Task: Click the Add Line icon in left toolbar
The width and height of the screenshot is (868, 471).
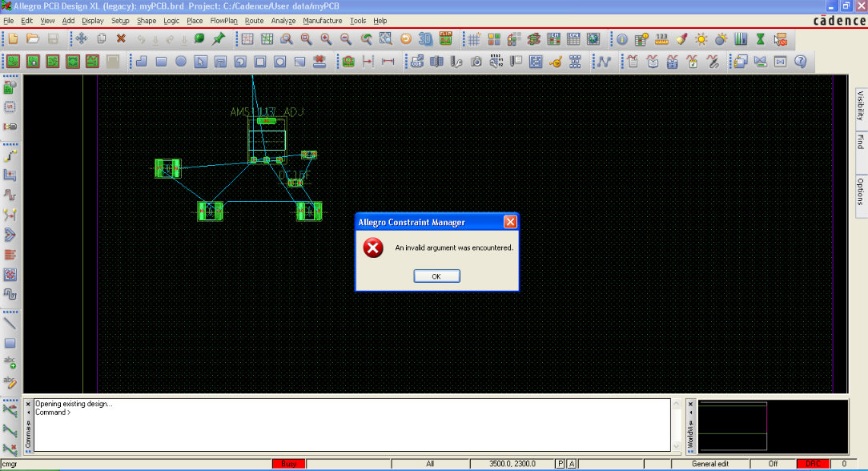Action: click(10, 324)
